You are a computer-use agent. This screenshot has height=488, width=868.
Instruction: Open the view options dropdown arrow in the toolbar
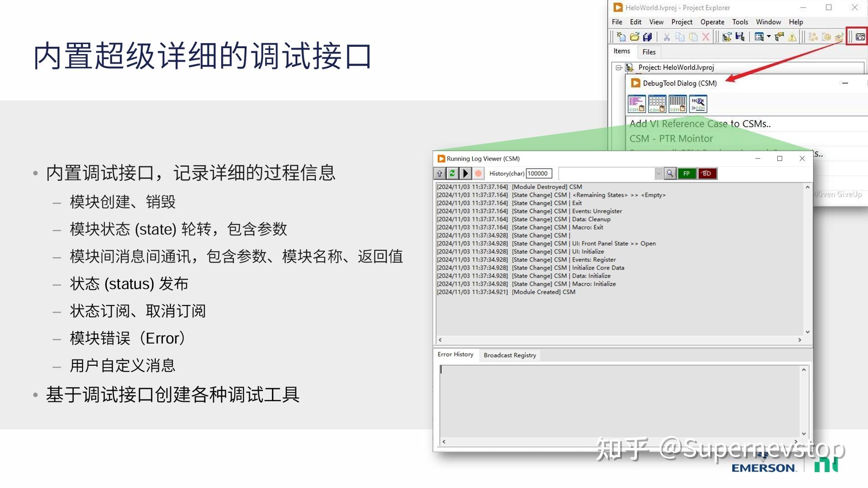(x=769, y=37)
